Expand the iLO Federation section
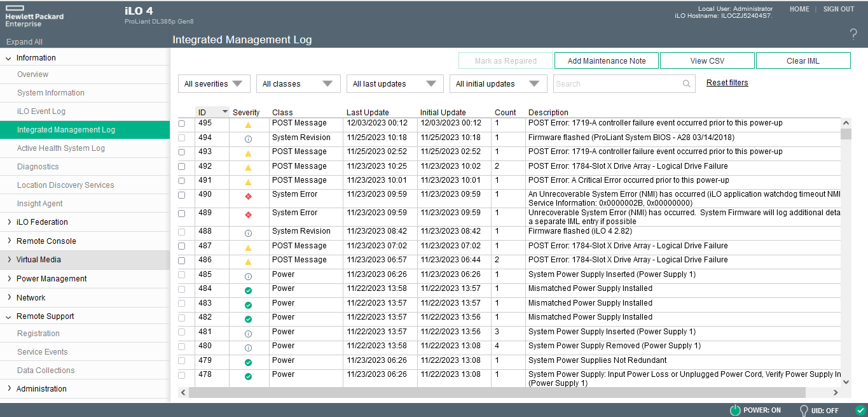 (x=42, y=222)
